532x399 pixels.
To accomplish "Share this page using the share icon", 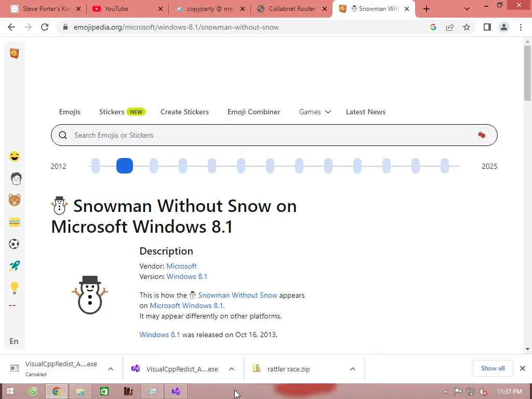I will [450, 27].
